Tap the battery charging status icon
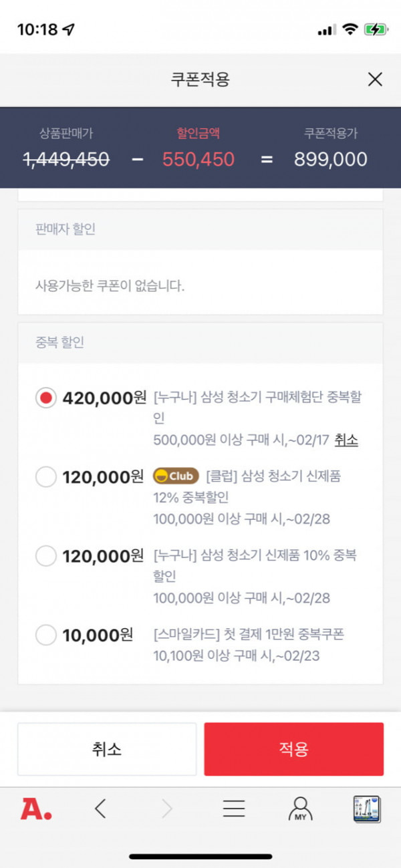The width and height of the screenshot is (401, 868). (x=375, y=29)
